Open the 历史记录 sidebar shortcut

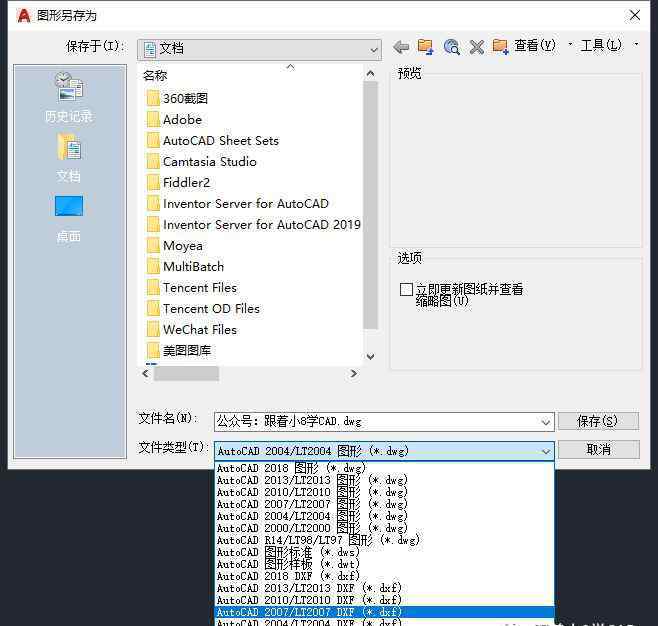pyautogui.click(x=69, y=98)
